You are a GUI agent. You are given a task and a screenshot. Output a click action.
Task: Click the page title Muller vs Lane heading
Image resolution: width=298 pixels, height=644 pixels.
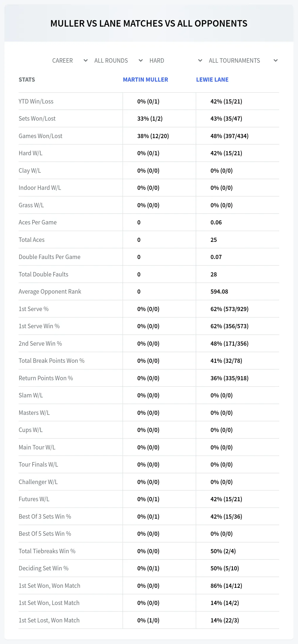pos(149,23)
